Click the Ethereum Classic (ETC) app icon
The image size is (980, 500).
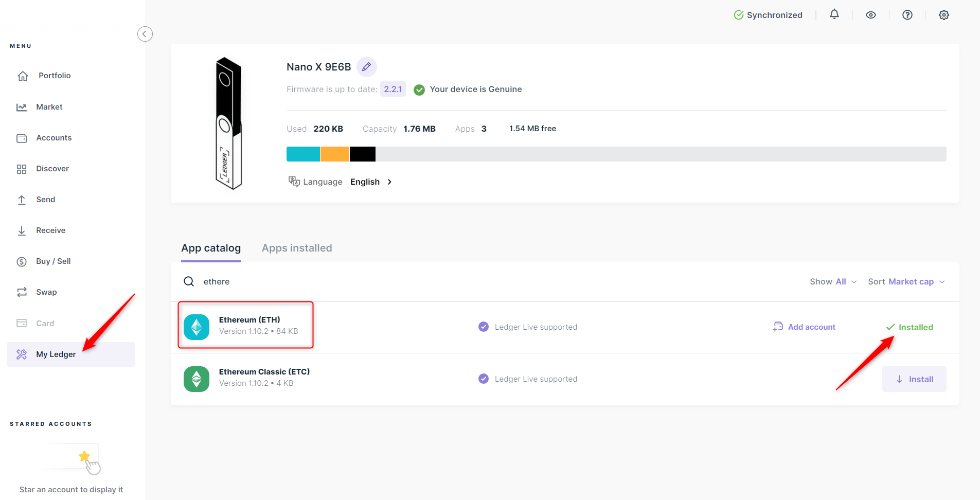pos(197,379)
